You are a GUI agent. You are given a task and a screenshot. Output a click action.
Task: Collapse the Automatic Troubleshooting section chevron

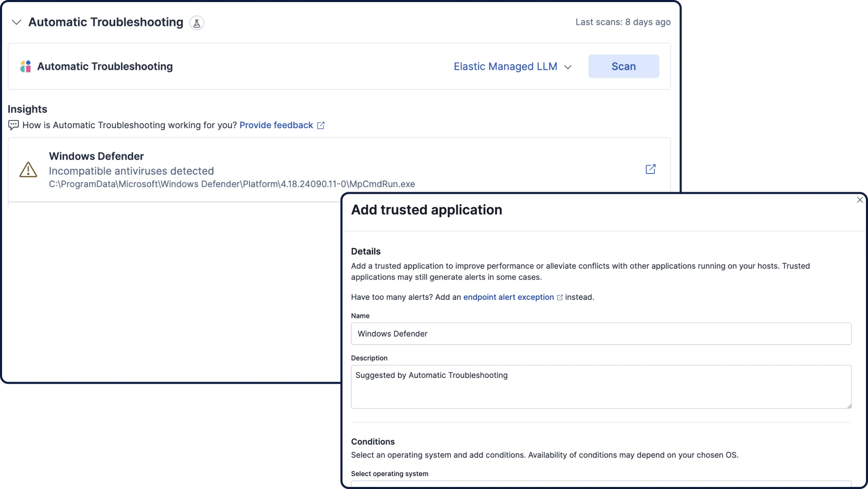pos(17,22)
